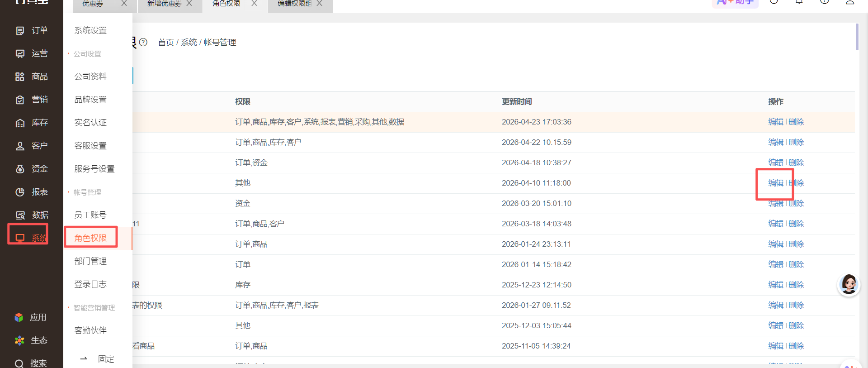Click the 固定 pin arrow icon

coord(84,358)
